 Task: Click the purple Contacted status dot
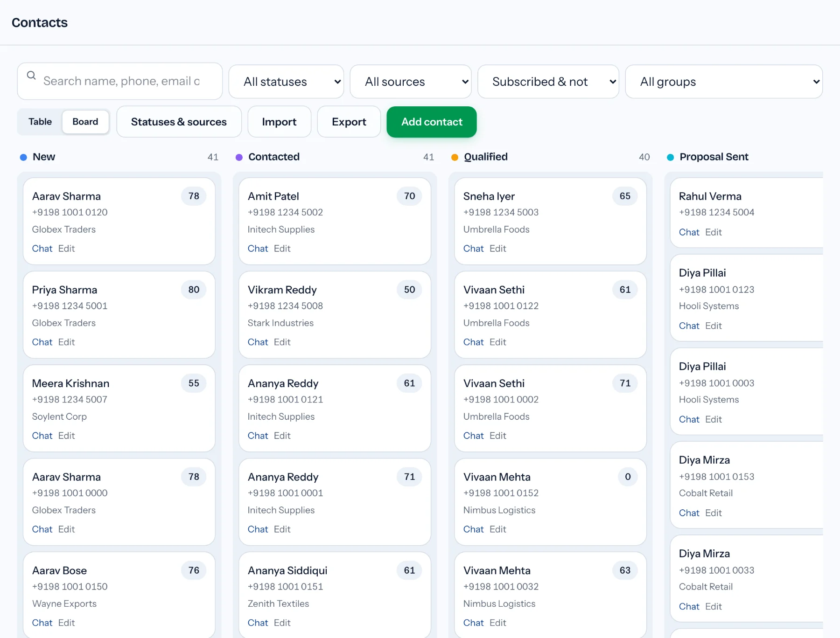click(x=239, y=157)
